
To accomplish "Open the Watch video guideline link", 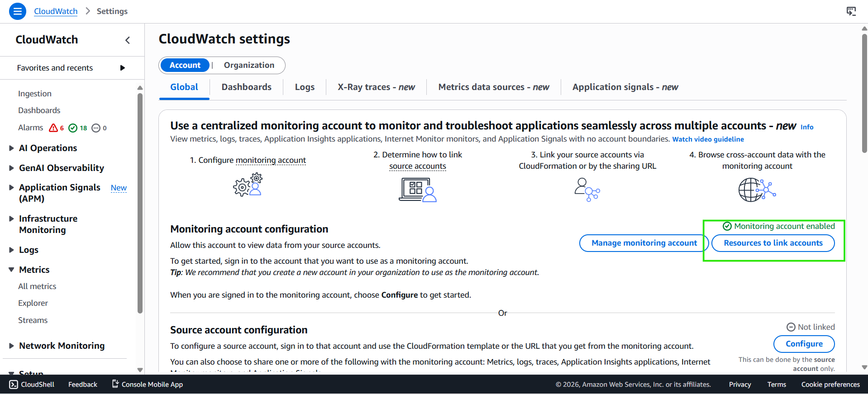I will coord(708,139).
